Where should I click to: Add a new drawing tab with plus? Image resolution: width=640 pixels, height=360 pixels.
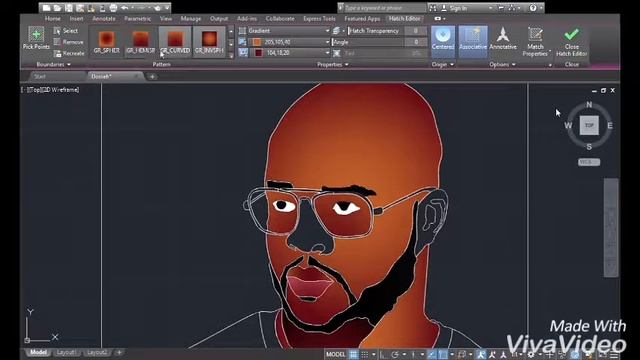click(152, 77)
